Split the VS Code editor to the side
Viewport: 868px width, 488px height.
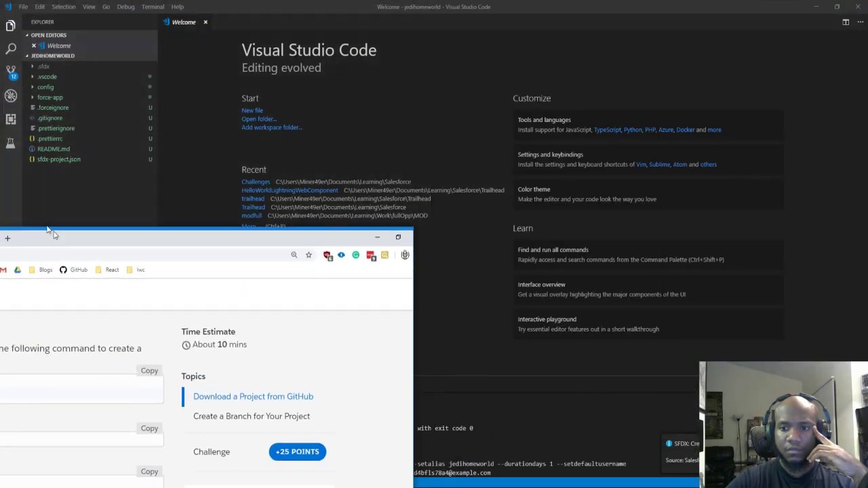pyautogui.click(x=846, y=22)
